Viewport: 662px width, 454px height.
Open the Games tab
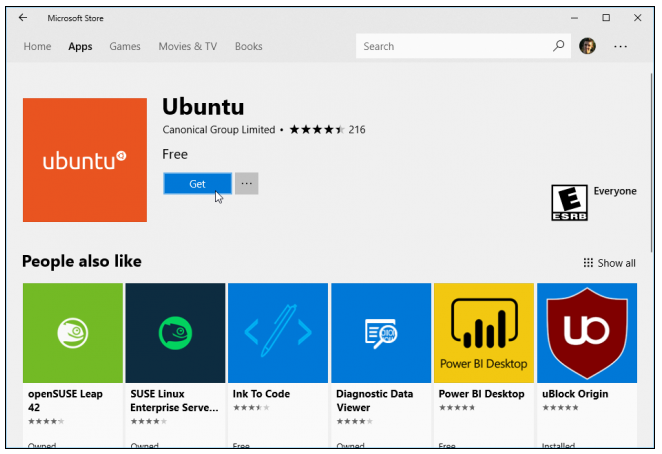coord(125,46)
